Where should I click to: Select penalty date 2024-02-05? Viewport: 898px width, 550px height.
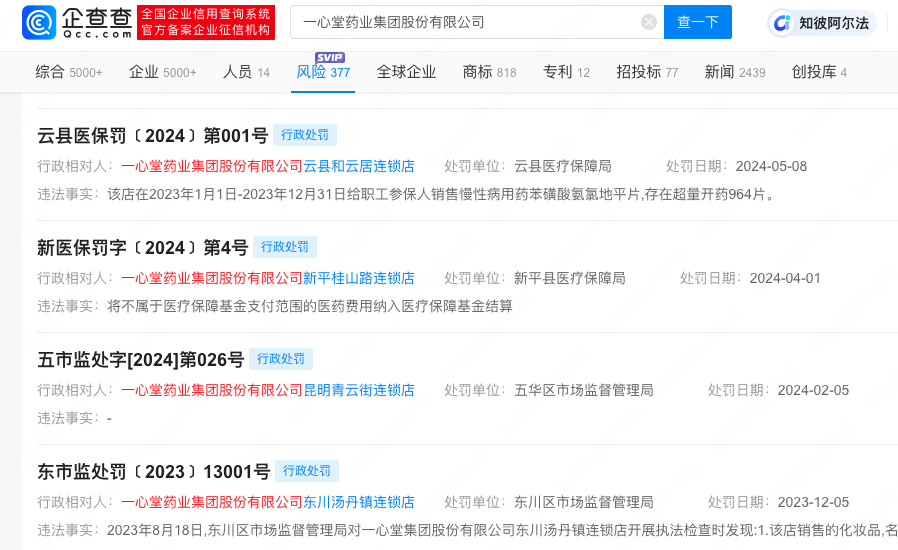(813, 390)
